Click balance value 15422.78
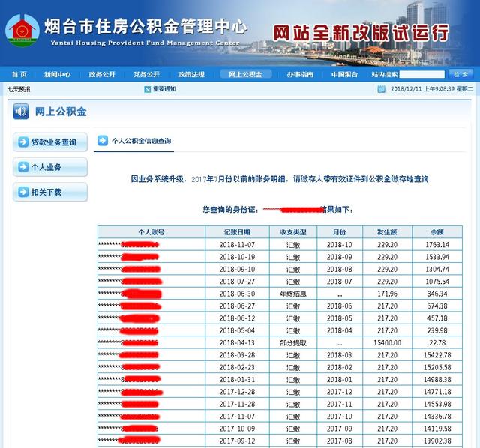480x448 pixels. pos(437,355)
